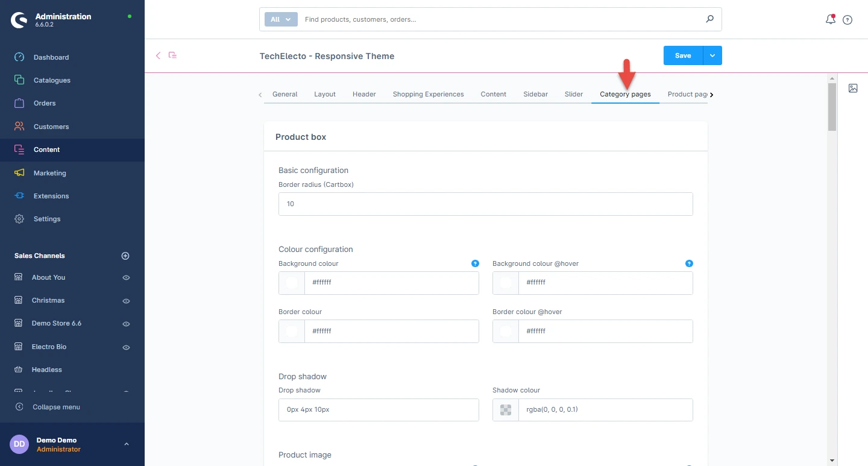Viewport: 868px width, 466px height.
Task: Toggle visibility eye for About You channel
Action: (127, 278)
